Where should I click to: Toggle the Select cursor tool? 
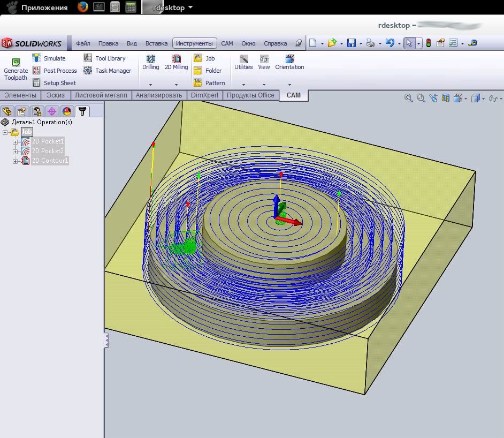pyautogui.click(x=409, y=43)
